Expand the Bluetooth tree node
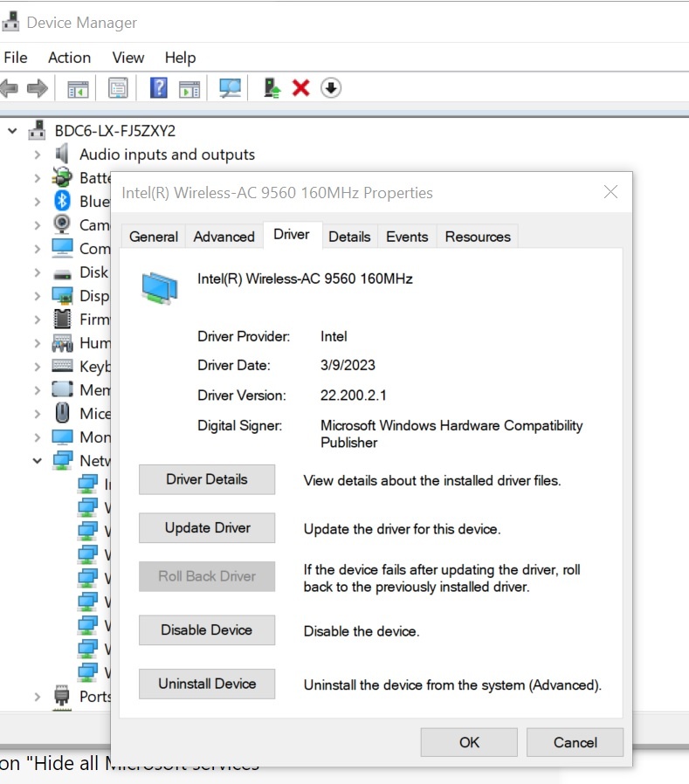Image resolution: width=689 pixels, height=784 pixels. click(x=38, y=202)
